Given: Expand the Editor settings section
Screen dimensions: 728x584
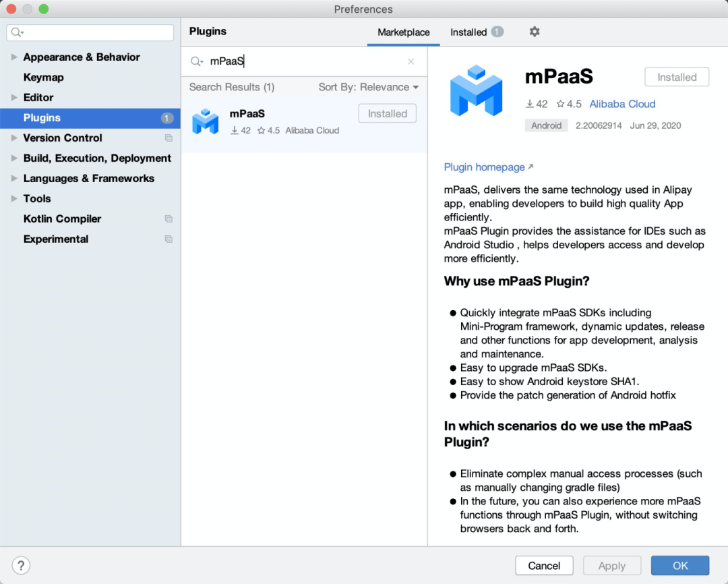Looking at the screenshot, I should (x=14, y=98).
